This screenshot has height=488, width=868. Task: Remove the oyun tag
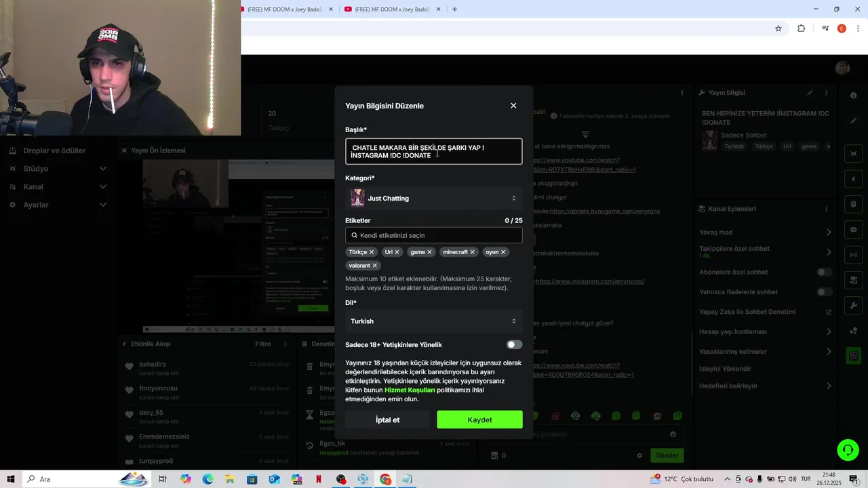pos(503,252)
